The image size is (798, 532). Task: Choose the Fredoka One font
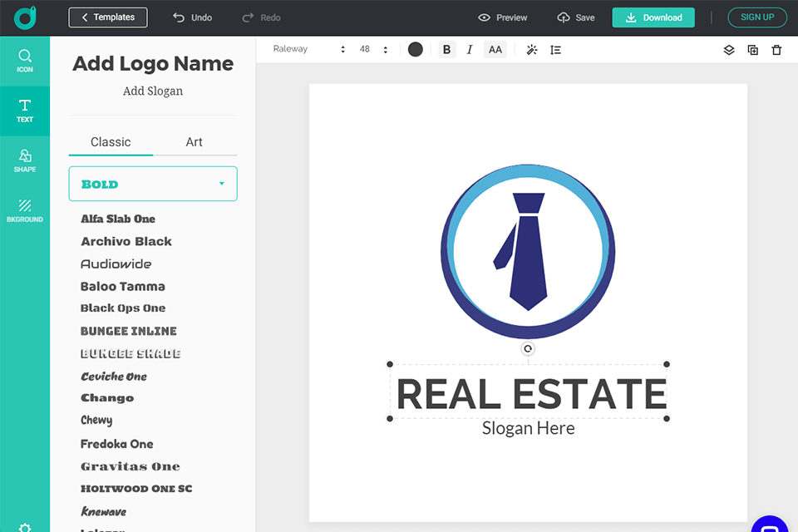point(117,444)
